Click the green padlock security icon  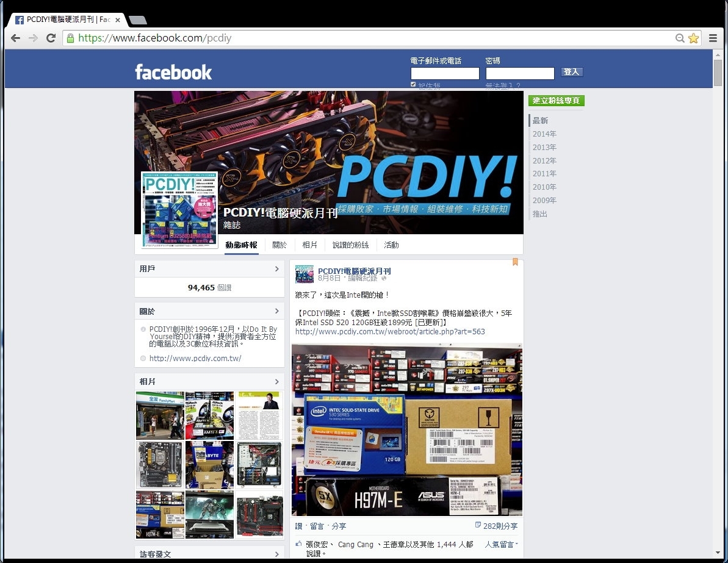[71, 38]
